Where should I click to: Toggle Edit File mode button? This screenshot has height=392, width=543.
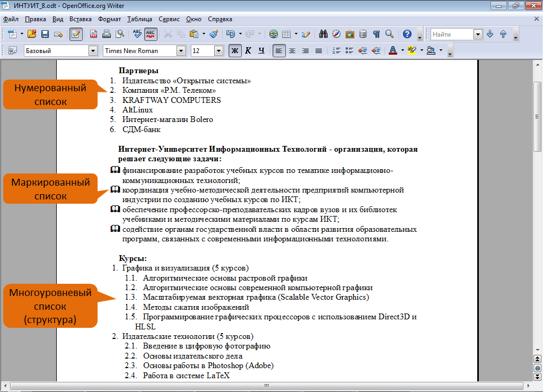coord(76,34)
